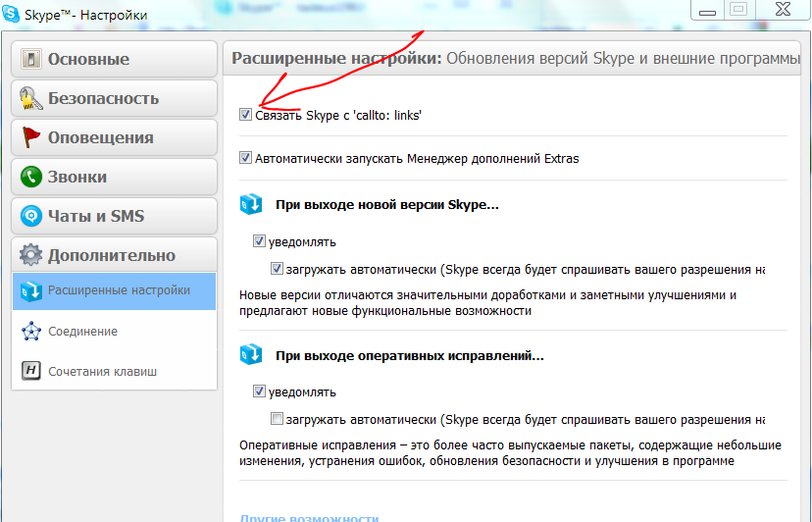Click the update box icon next to 'При выходе новой версии Skype'
The image size is (812, 522).
click(251, 204)
